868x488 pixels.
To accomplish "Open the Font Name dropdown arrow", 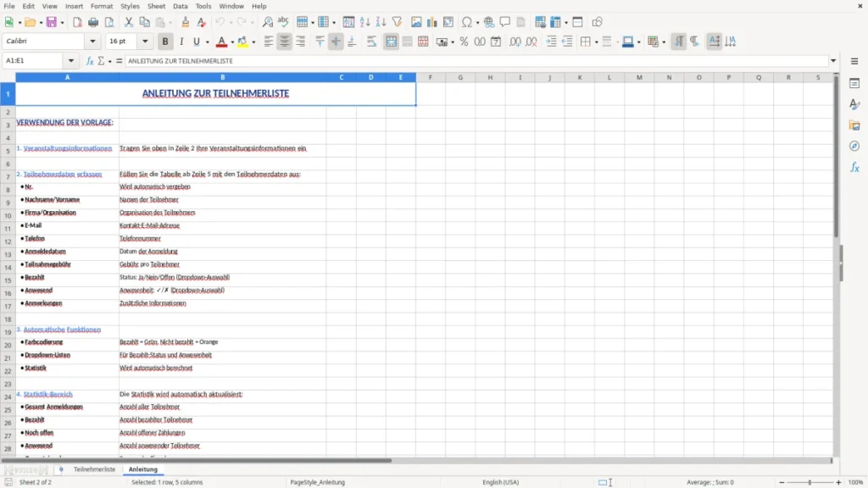I will (92, 42).
